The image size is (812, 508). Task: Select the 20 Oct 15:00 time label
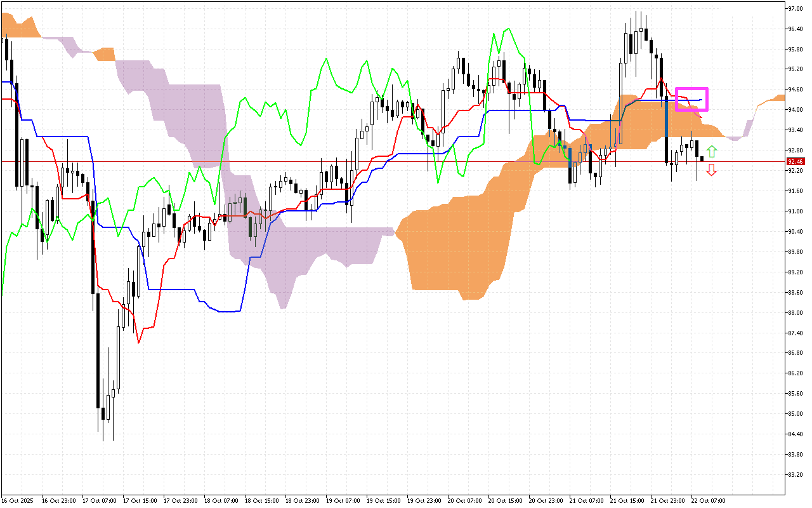(504, 500)
